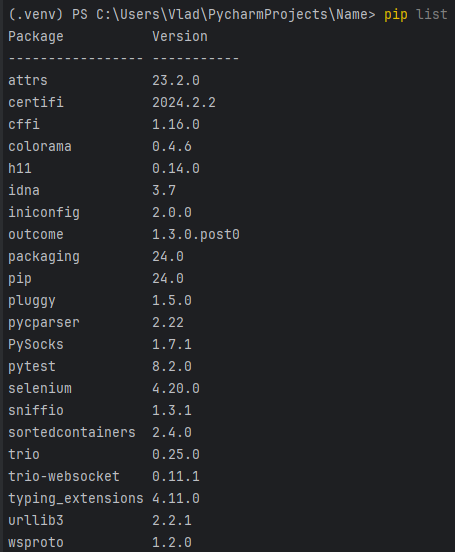Select the attrs package name
The height and width of the screenshot is (552, 455).
pos(28,81)
